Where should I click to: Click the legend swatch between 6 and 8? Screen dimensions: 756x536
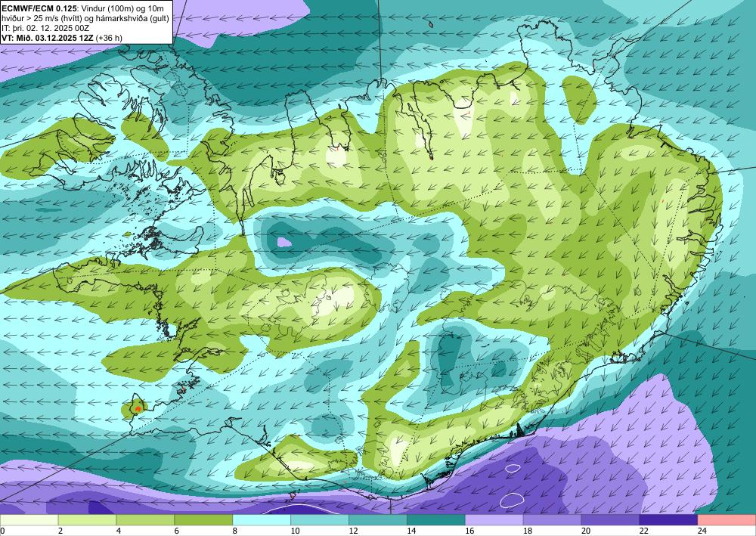click(203, 520)
